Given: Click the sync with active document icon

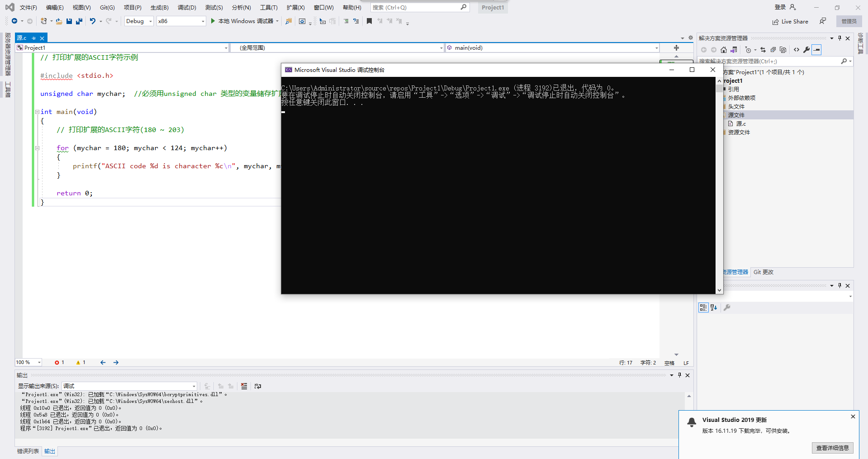Looking at the screenshot, I should pos(763,50).
